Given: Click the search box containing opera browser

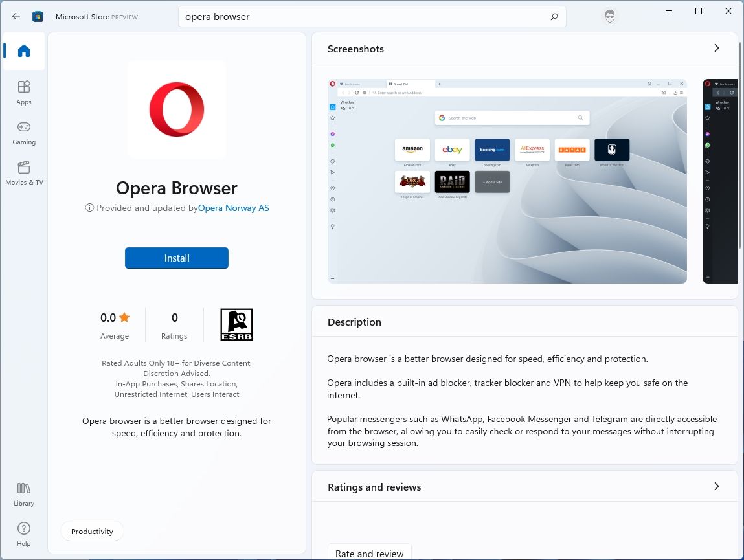Looking at the screenshot, I should pos(372,17).
